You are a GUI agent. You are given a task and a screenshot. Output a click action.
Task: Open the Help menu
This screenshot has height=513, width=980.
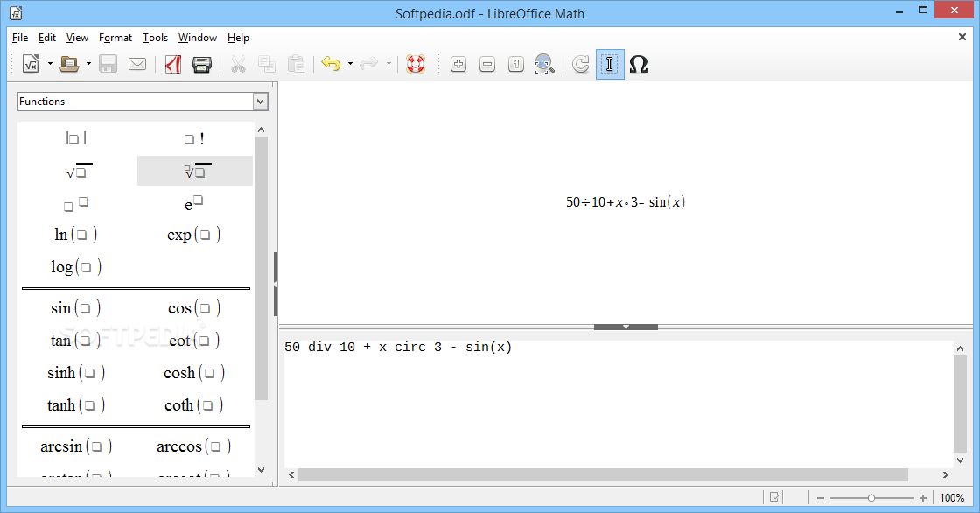[x=238, y=38]
